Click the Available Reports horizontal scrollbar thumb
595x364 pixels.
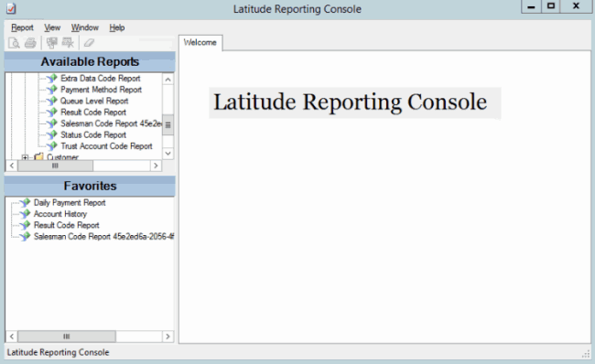click(x=56, y=166)
